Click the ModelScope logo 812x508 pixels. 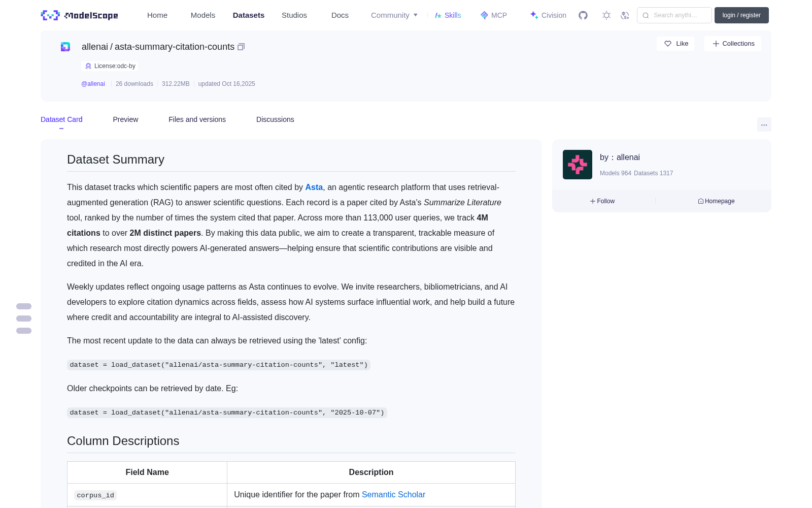coord(79,15)
